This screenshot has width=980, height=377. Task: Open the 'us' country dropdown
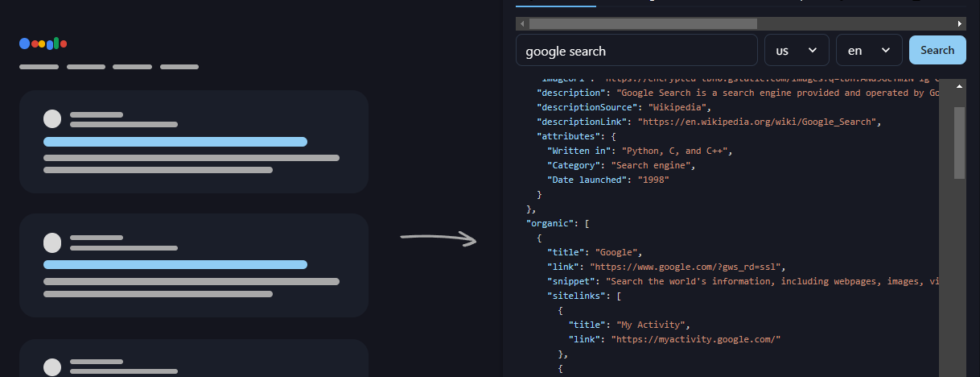(797, 50)
